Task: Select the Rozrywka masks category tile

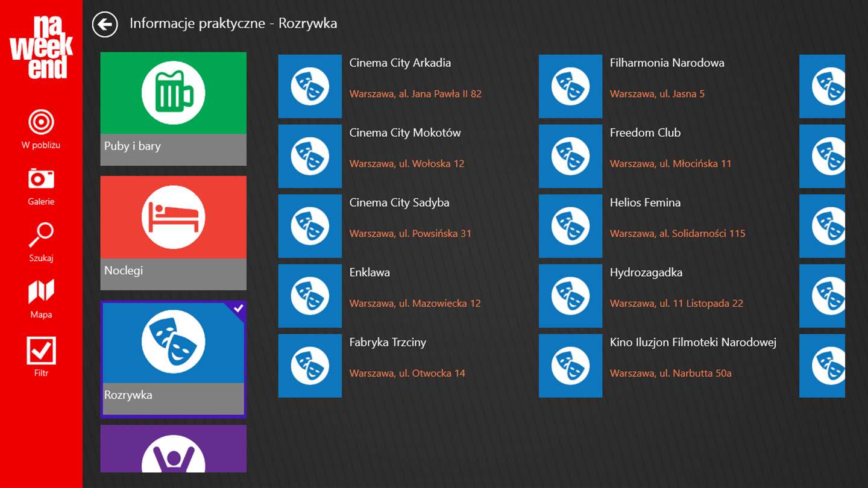Action: pyautogui.click(x=174, y=359)
